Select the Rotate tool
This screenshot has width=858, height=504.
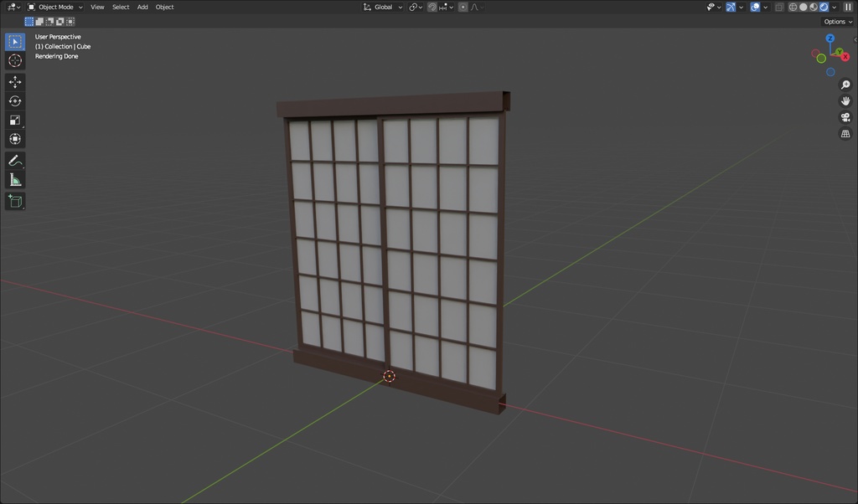coord(15,101)
